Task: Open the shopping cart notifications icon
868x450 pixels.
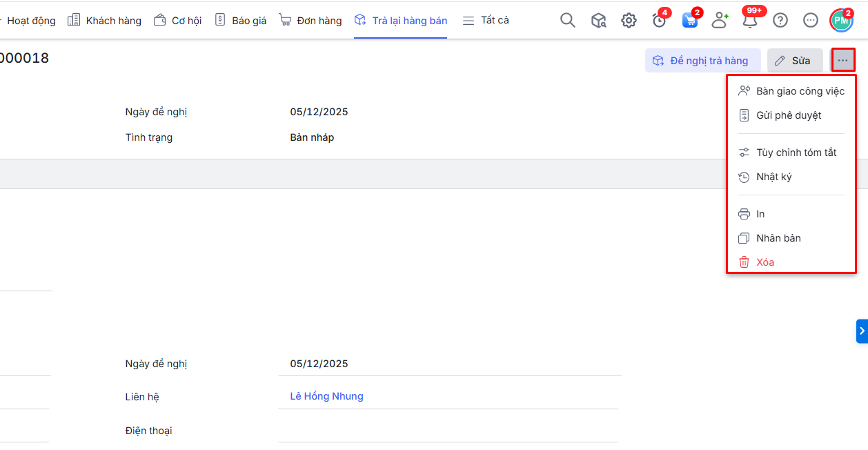Action: pos(689,21)
